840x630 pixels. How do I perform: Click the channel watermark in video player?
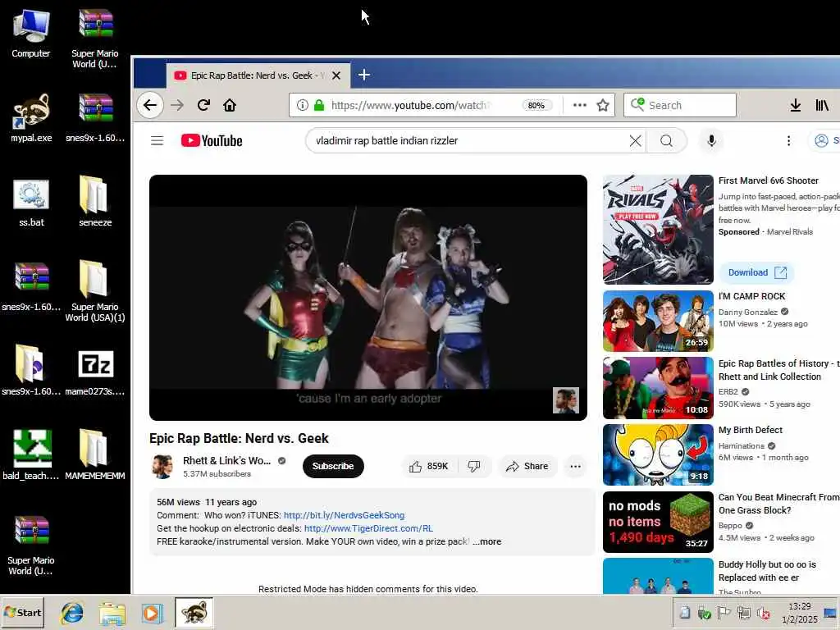tap(566, 400)
